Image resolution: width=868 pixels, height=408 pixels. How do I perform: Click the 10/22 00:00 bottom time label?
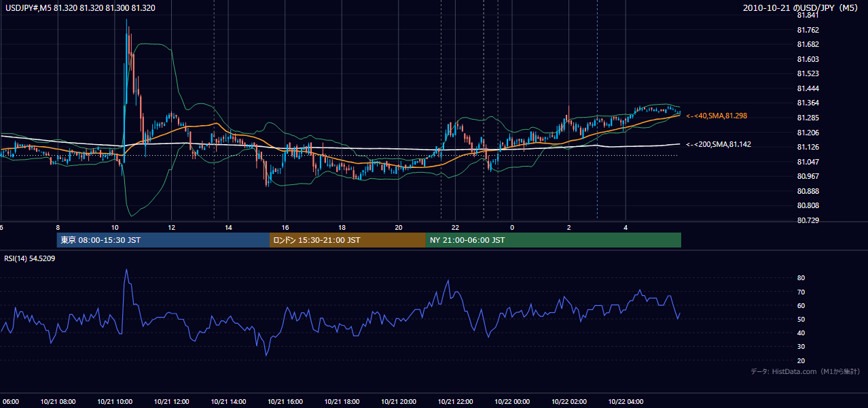(x=512, y=402)
